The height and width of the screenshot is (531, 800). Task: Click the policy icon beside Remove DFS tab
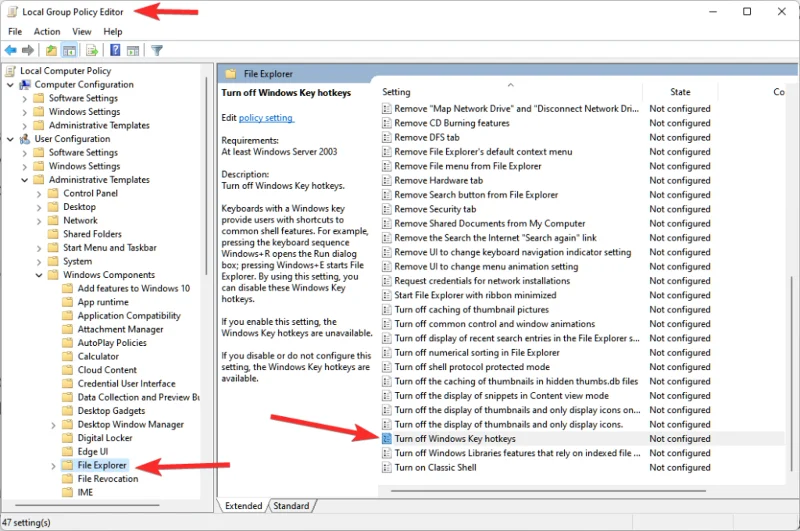tap(387, 137)
